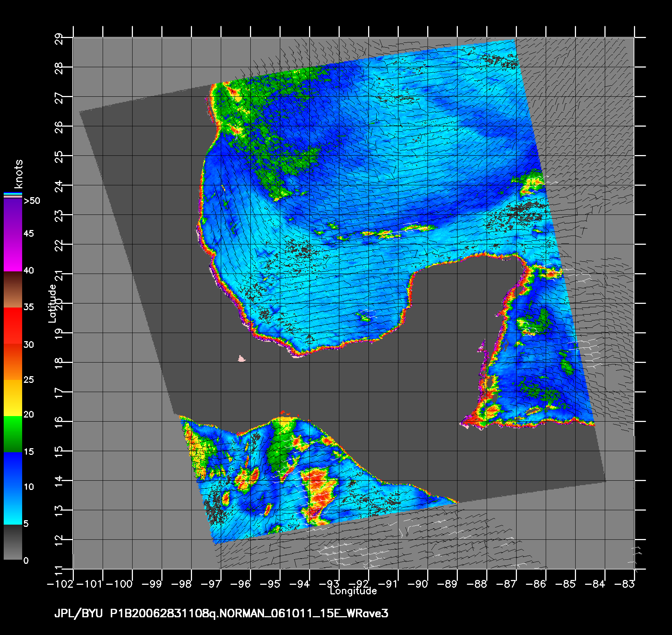The image size is (672, 635).
Task: Click the latitude axis label '24'
Action: (x=59, y=186)
